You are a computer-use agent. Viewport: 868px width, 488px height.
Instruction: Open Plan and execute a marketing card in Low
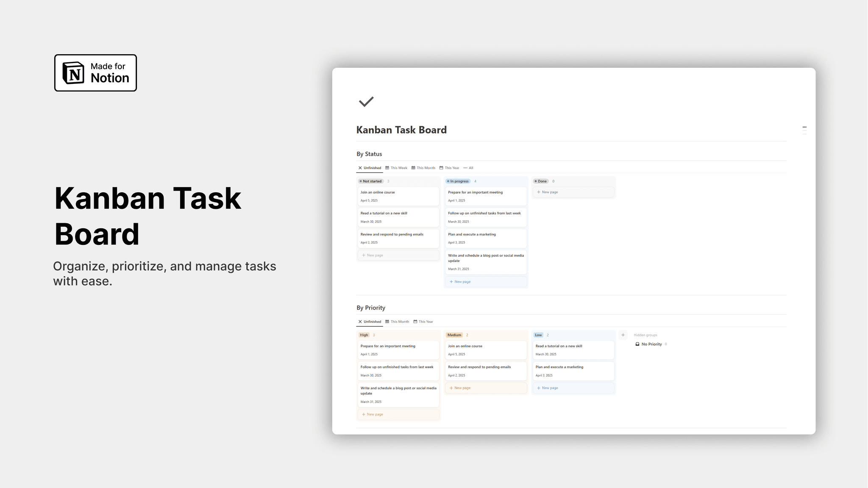point(573,371)
